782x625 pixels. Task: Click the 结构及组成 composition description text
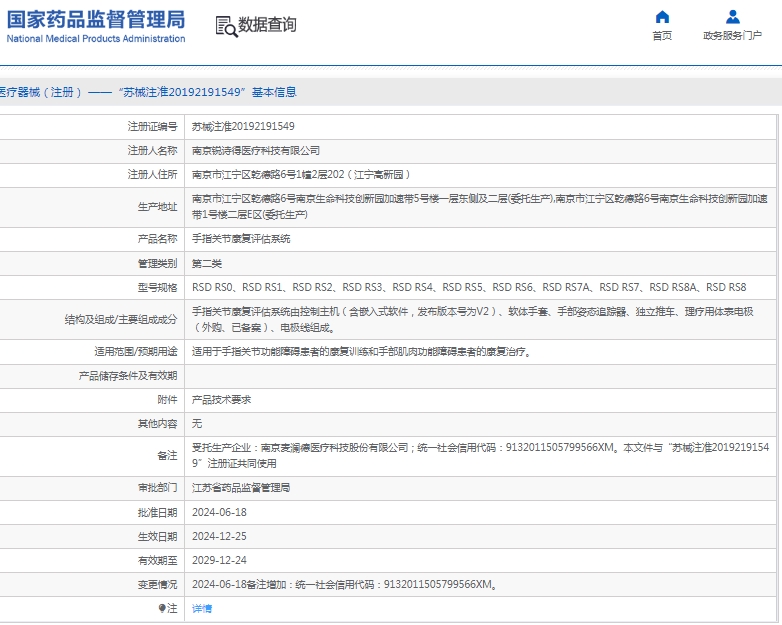[473, 320]
